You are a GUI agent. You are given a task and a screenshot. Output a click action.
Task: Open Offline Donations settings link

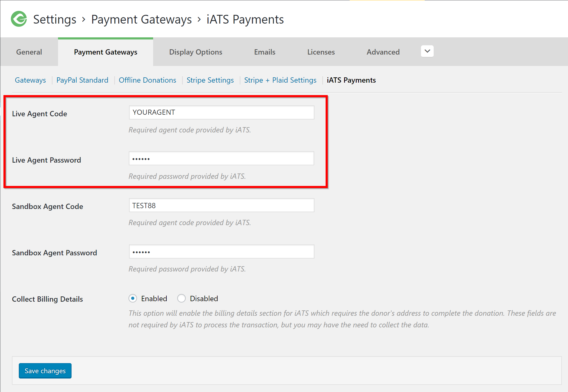click(147, 80)
